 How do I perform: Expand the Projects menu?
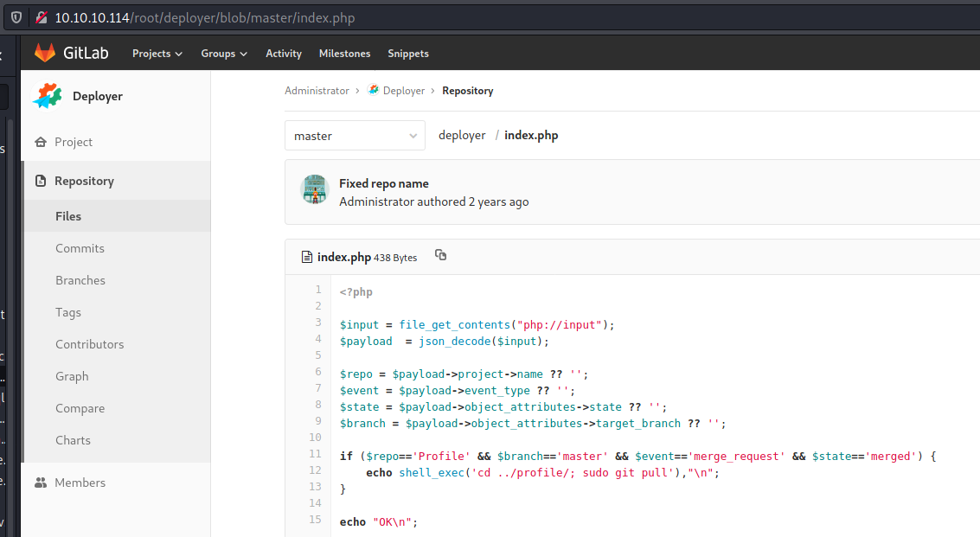tap(157, 54)
